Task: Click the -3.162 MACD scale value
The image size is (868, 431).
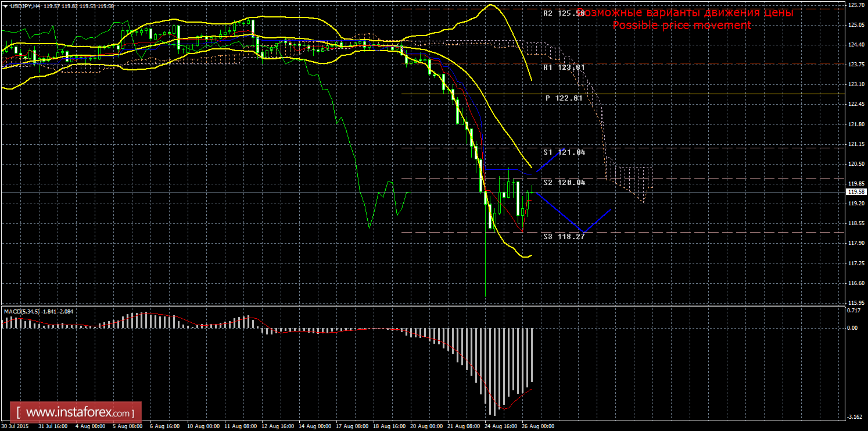Action: [x=855, y=417]
